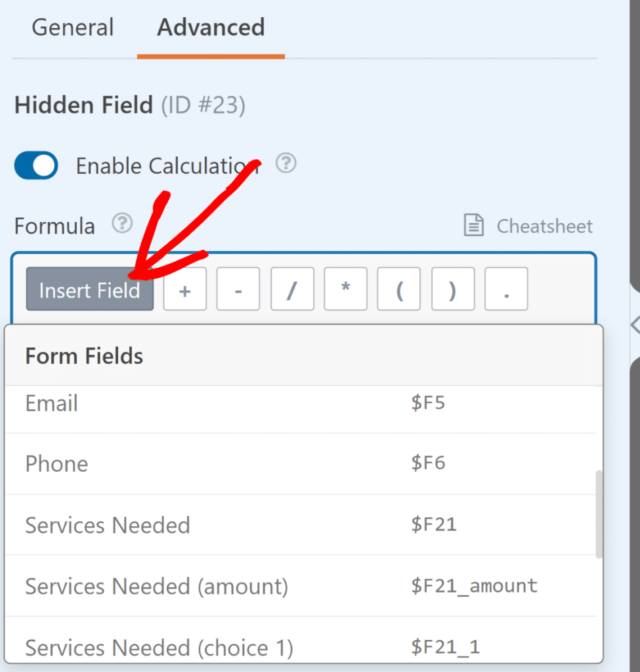Viewport: 640px width, 672px height.
Task: Click the minus operator button
Action: pyautogui.click(x=238, y=289)
